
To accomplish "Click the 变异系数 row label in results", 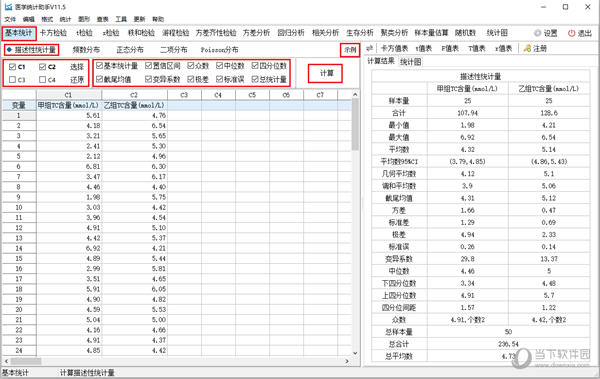I will click(399, 259).
